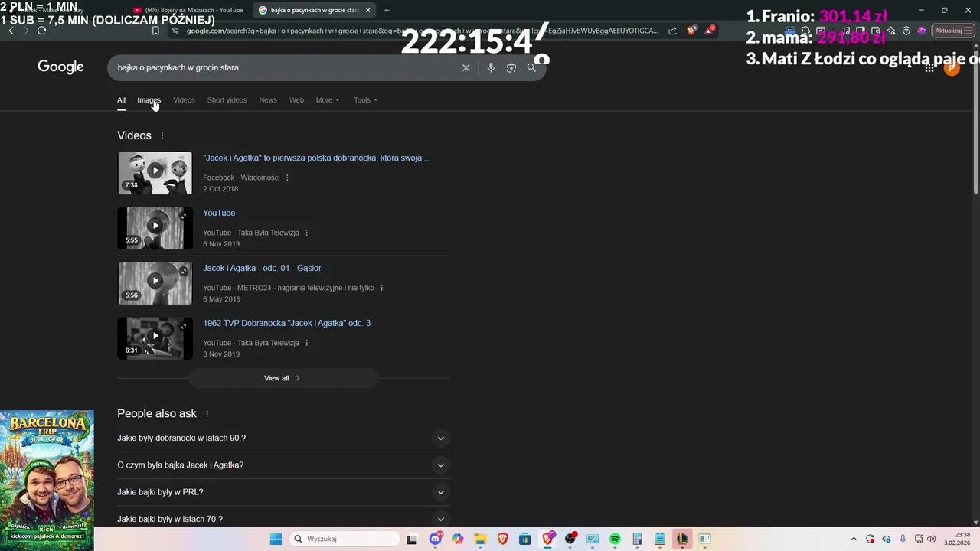Play the 5:56 Gąsior video thumbnail
The width and height of the screenshot is (980, 551).
pyautogui.click(x=155, y=283)
